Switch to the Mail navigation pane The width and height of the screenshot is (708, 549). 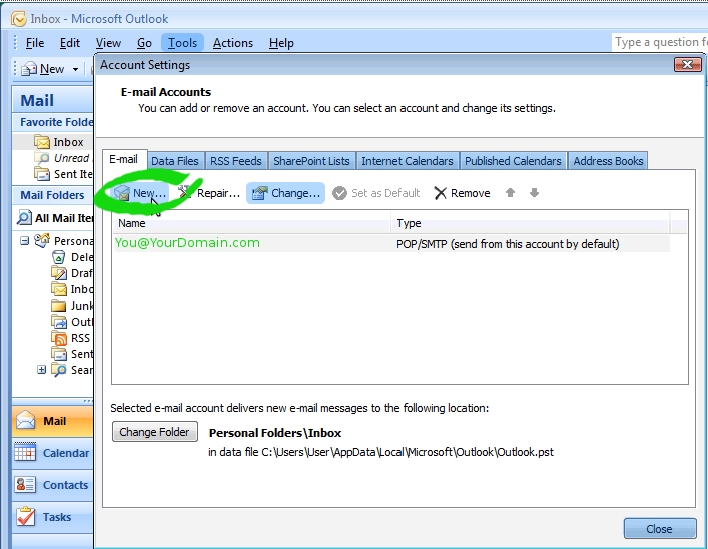(53, 421)
